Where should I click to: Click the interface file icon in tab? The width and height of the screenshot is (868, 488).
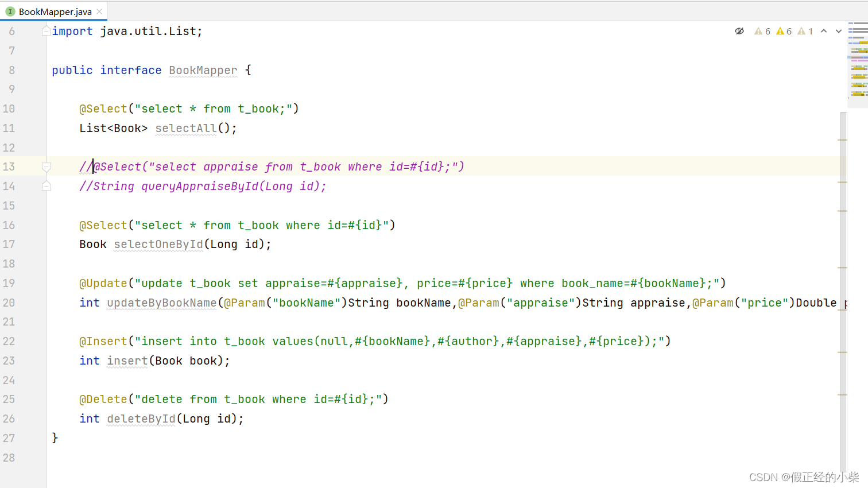10,11
